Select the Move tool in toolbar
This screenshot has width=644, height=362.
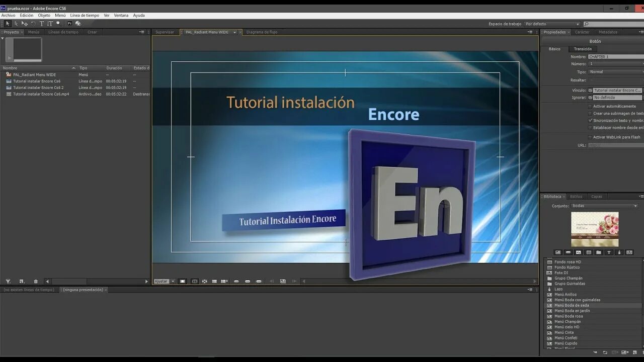pos(24,24)
